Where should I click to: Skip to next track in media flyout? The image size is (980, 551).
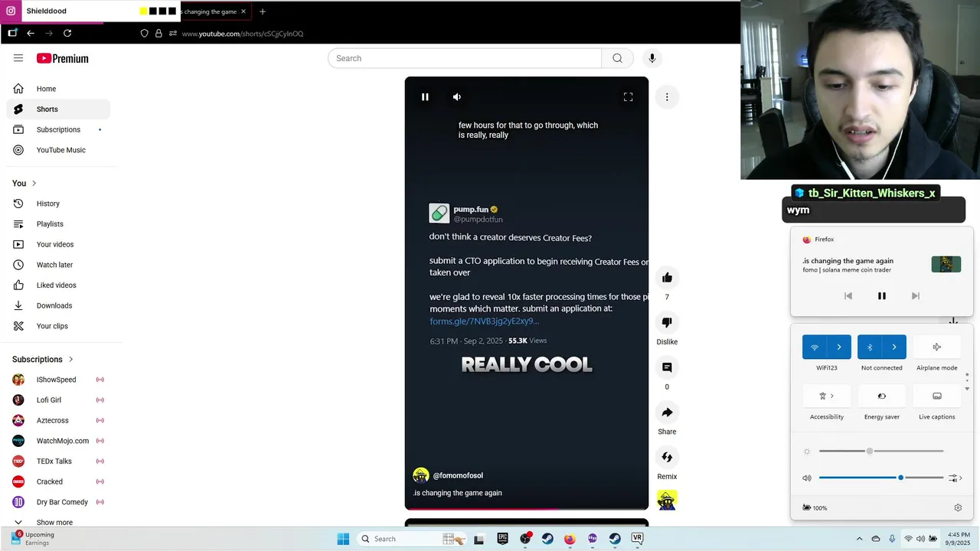coord(916,296)
